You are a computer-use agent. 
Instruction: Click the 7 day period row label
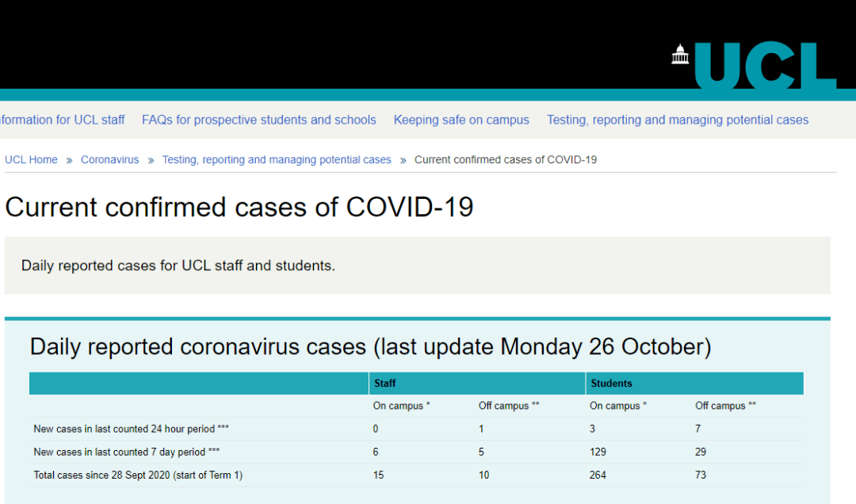click(127, 452)
